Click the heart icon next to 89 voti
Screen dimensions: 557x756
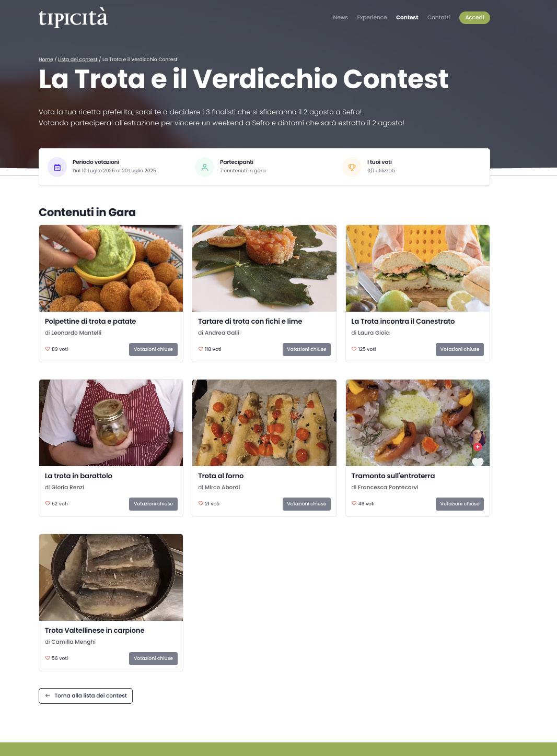[x=48, y=349]
